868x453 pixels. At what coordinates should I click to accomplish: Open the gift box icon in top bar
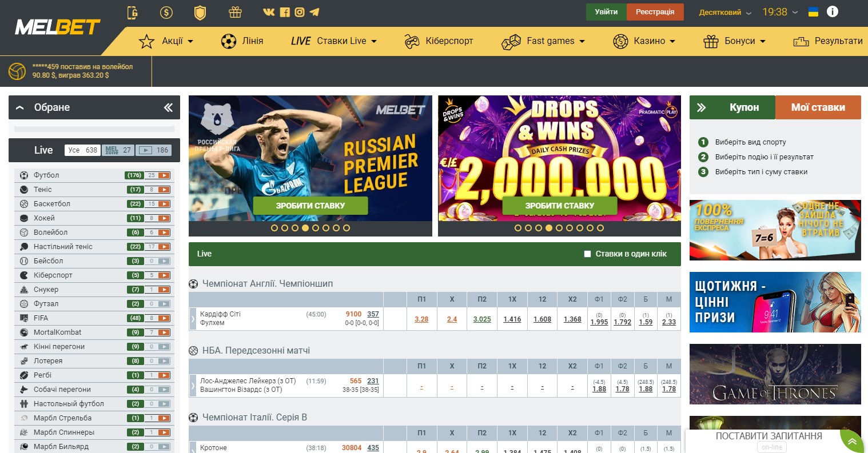pos(235,12)
